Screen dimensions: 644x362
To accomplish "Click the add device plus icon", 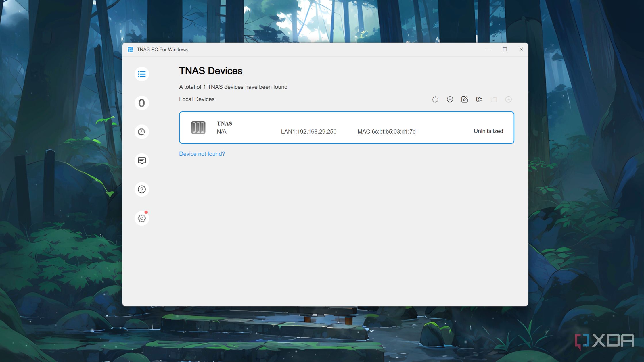I will pyautogui.click(x=450, y=99).
